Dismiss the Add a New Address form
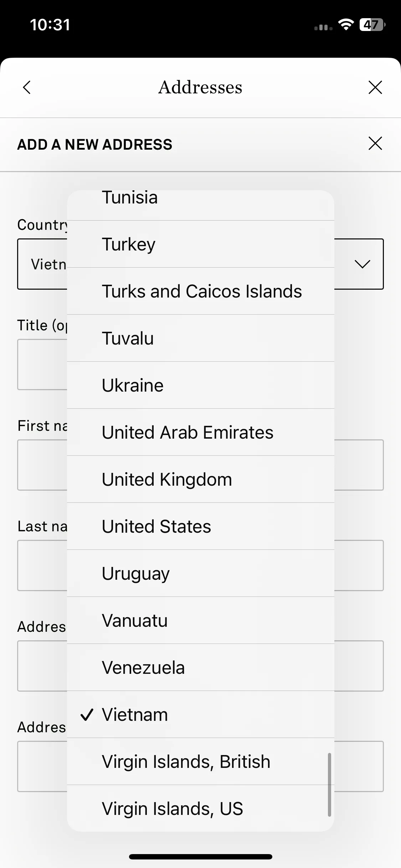 (x=375, y=144)
